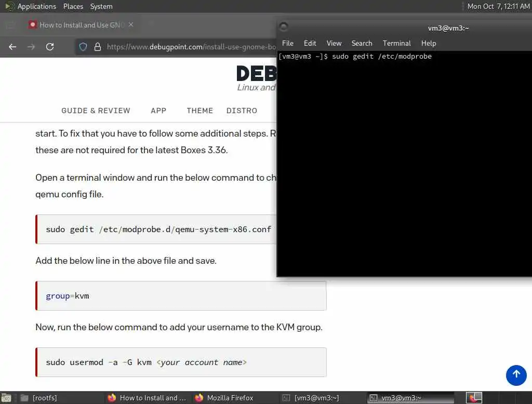
Task: Switch to the active vm3@vm3:~ taskbar window
Action: pos(410,398)
